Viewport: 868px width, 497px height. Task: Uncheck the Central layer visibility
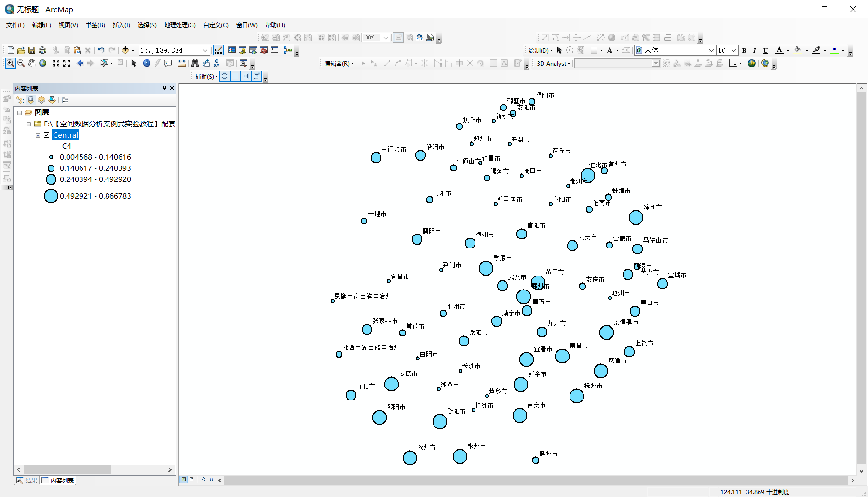[47, 135]
